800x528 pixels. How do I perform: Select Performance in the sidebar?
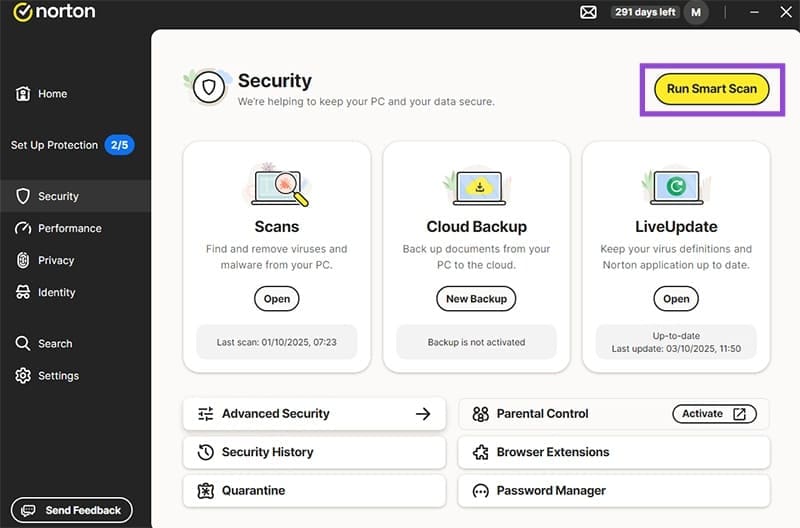pos(69,228)
